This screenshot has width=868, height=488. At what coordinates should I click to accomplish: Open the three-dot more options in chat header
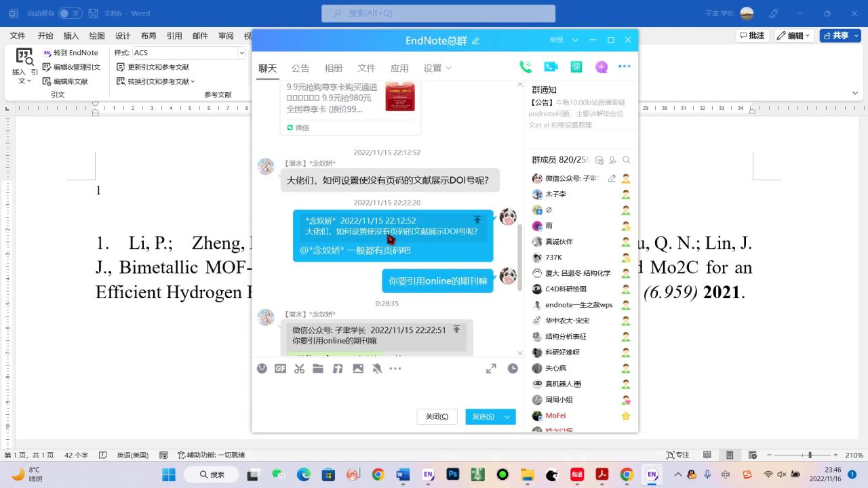tap(625, 66)
